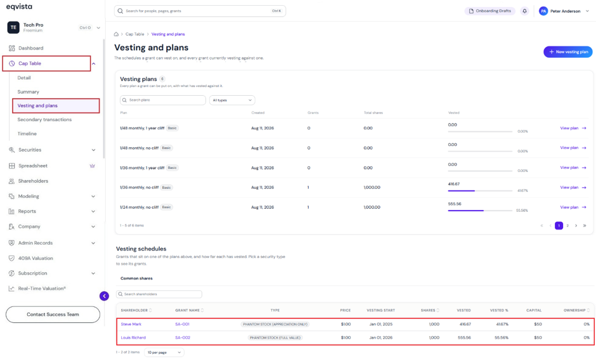596x364 pixels.
Task: Sort by Shares column arrows
Action: (438, 310)
